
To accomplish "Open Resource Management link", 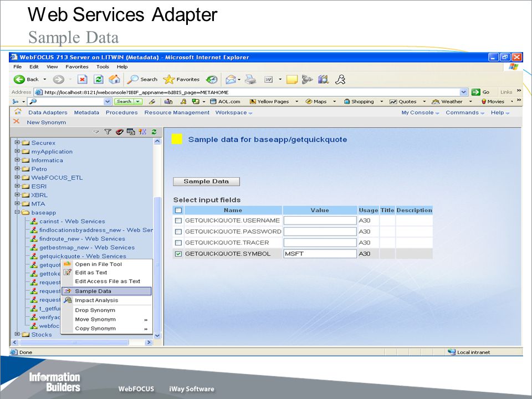I will (177, 112).
